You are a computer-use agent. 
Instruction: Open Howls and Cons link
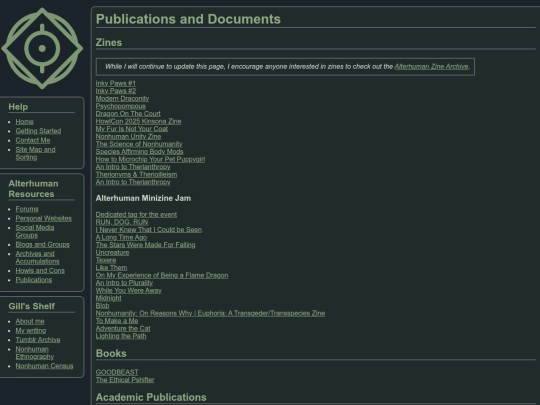[x=40, y=271]
